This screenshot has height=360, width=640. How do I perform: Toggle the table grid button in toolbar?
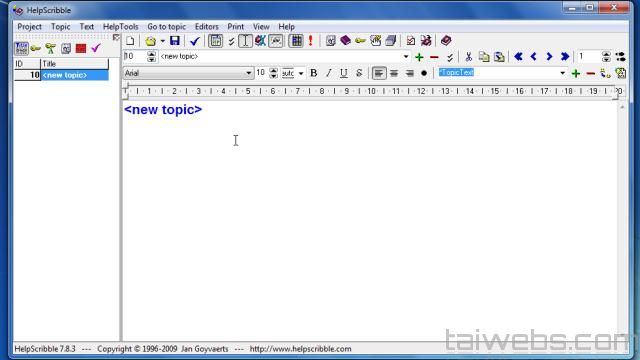(296, 41)
